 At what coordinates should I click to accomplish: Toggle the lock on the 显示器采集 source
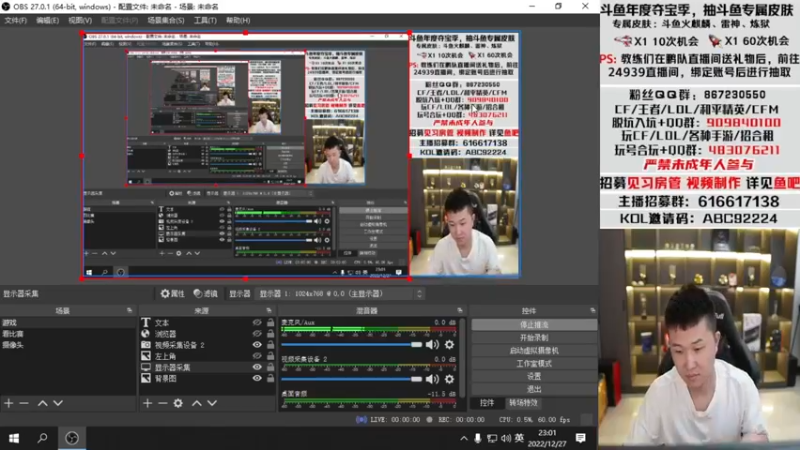(x=270, y=367)
